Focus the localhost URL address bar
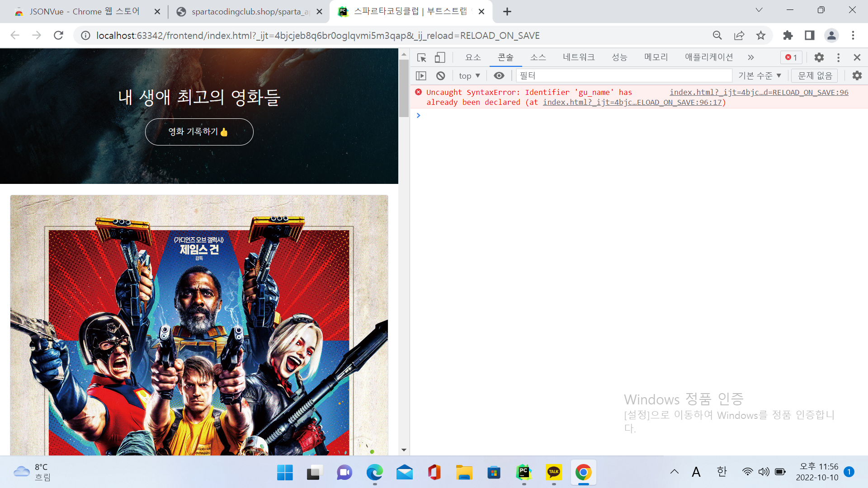The height and width of the screenshot is (488, 868). point(318,36)
